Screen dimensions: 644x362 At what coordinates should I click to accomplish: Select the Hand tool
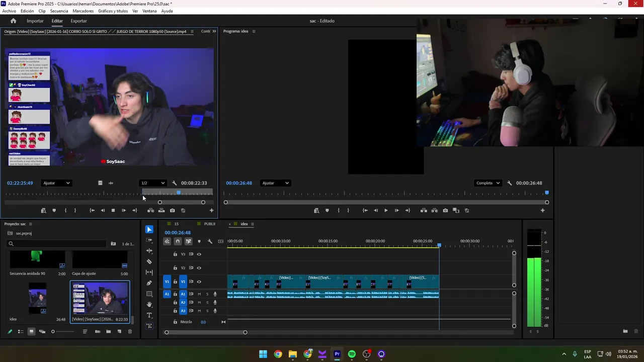coord(149,305)
